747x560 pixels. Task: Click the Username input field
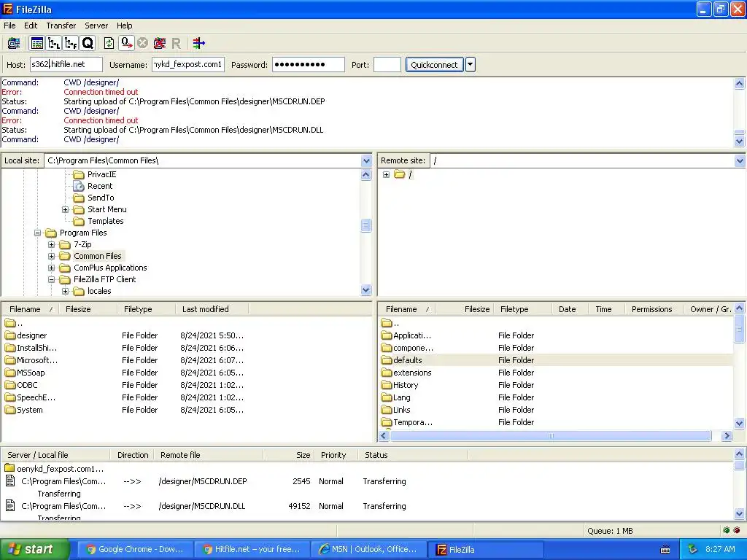(x=188, y=64)
